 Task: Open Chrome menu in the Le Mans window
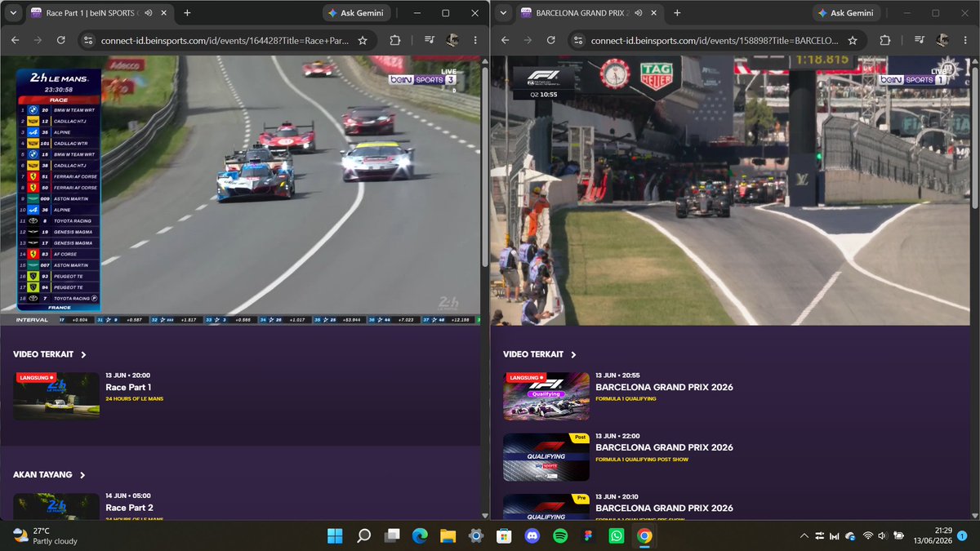[x=474, y=40]
